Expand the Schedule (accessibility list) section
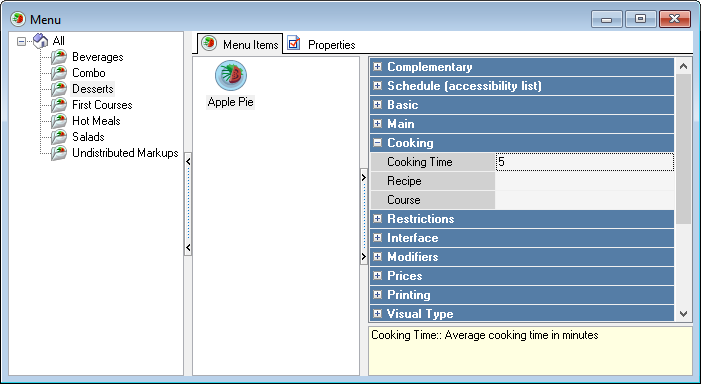 378,85
